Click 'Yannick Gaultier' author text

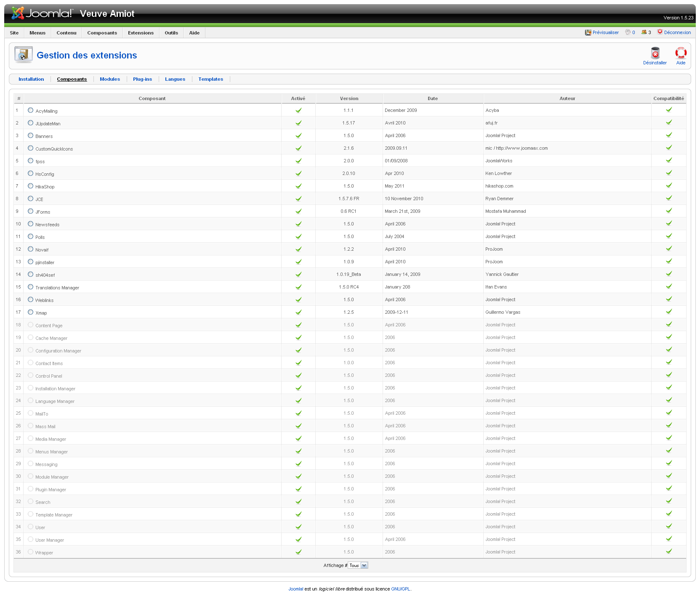pyautogui.click(x=502, y=274)
